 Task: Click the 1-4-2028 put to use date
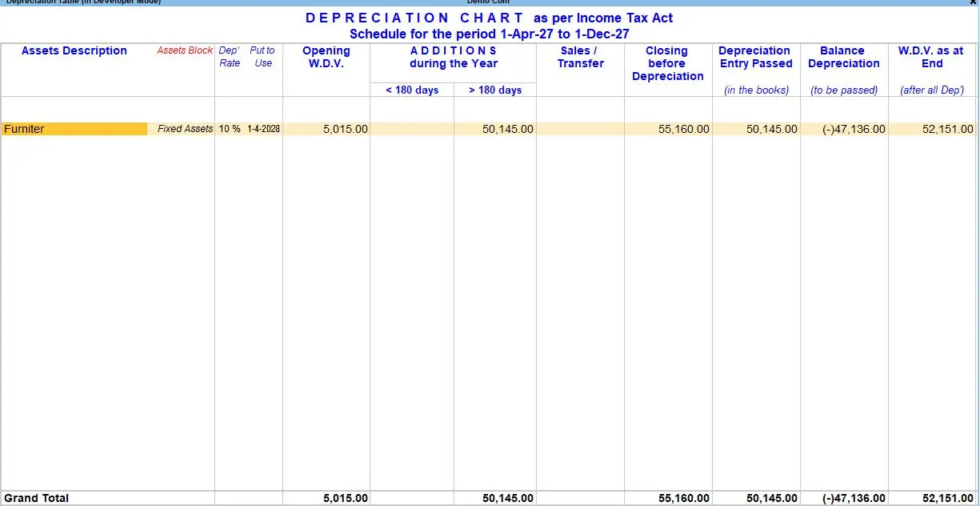(263, 129)
